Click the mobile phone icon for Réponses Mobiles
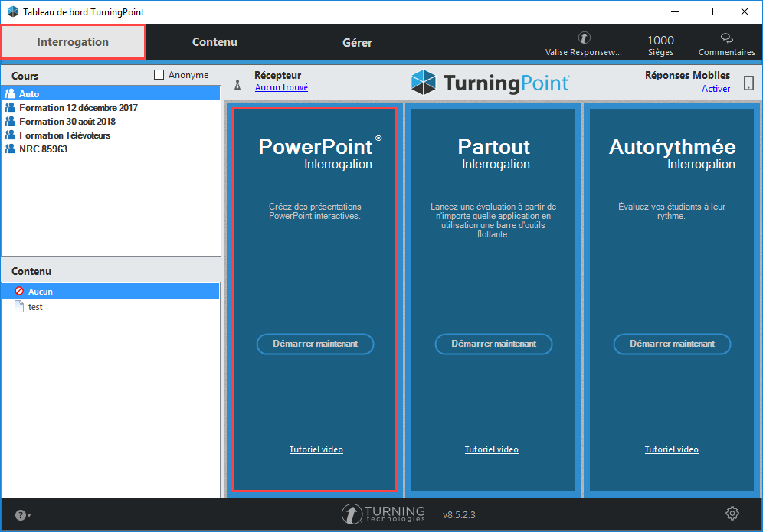 tap(748, 83)
